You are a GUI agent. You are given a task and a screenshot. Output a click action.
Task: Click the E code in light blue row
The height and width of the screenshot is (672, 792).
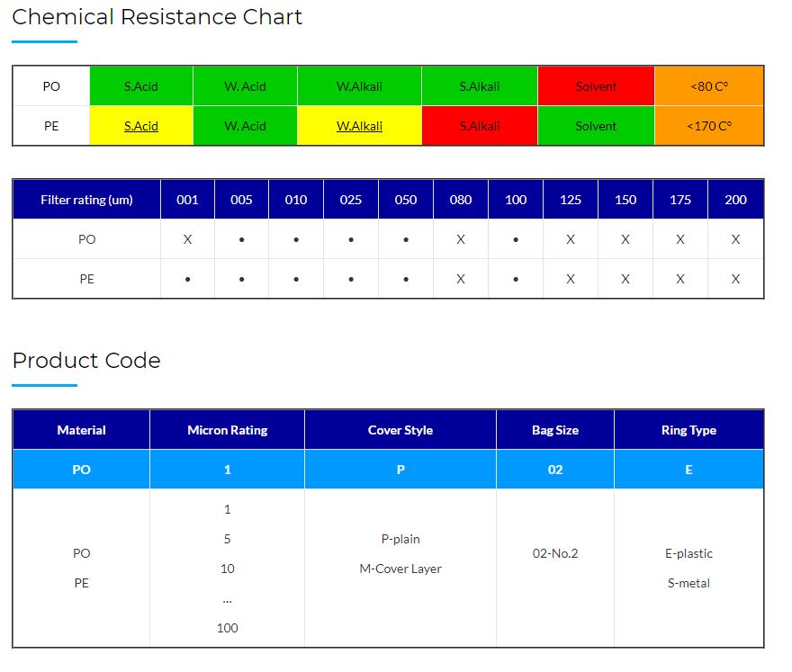coord(688,470)
